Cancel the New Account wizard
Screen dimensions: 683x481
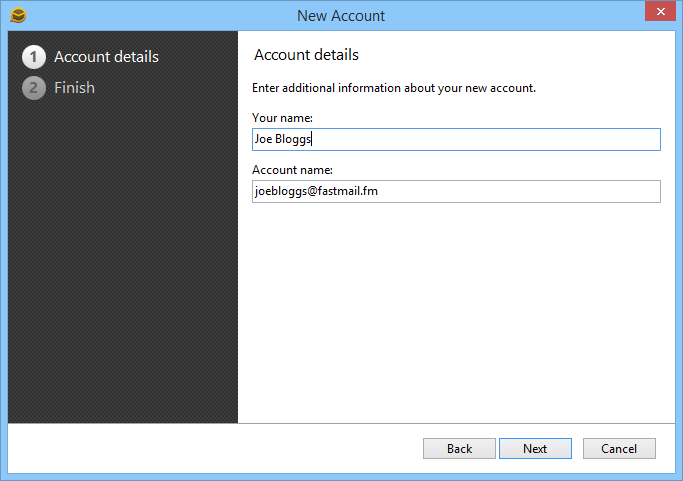click(x=619, y=448)
